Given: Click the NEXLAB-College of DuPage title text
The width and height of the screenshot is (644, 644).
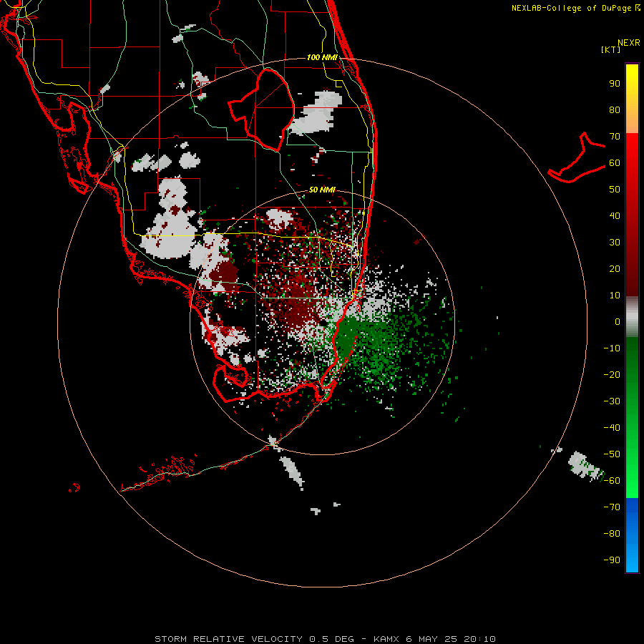Looking at the screenshot, I should (x=575, y=8).
